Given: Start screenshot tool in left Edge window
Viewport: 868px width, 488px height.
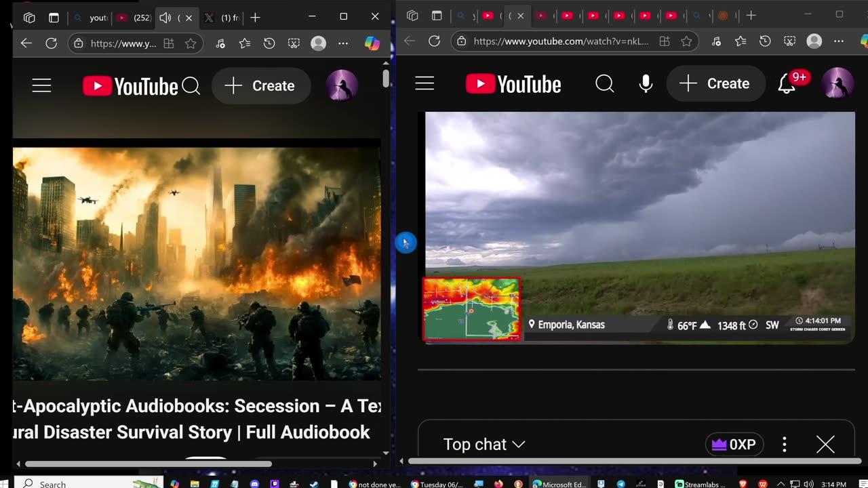Looking at the screenshot, I should (294, 43).
